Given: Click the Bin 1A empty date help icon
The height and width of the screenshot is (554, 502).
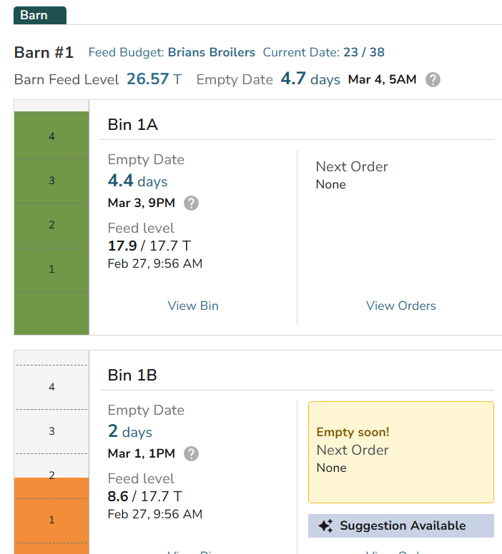Looking at the screenshot, I should (191, 203).
